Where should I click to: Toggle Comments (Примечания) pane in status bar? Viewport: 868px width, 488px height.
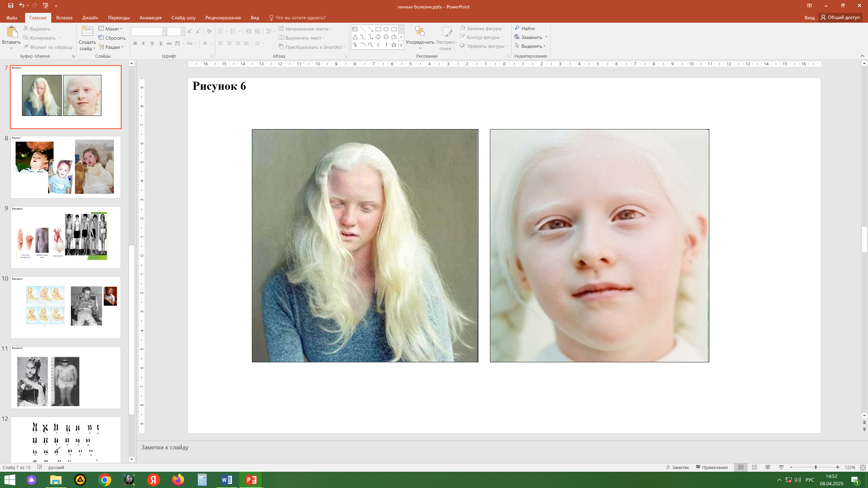tap(712, 467)
